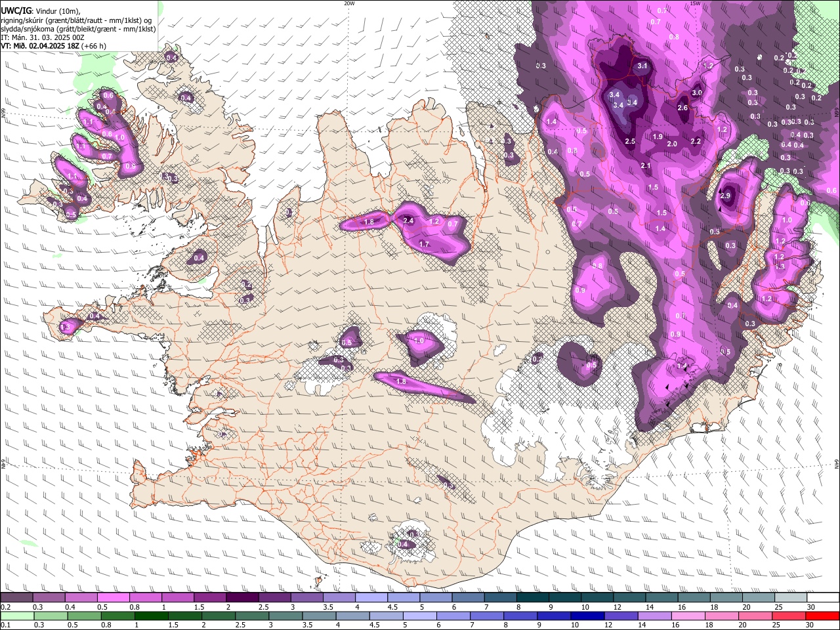Click the light grey upper legend swatch between 25 and 30
Viewport: 840px width, 630px height.
[x=791, y=597]
